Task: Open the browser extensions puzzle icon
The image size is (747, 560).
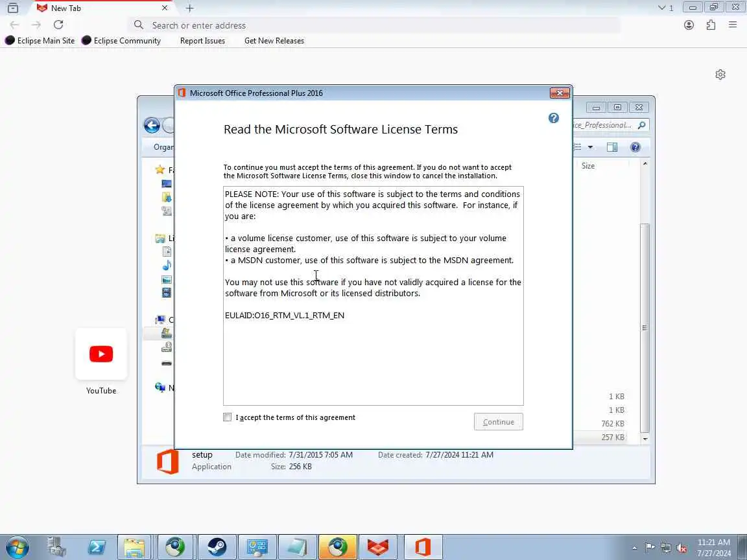Action: tap(710, 25)
